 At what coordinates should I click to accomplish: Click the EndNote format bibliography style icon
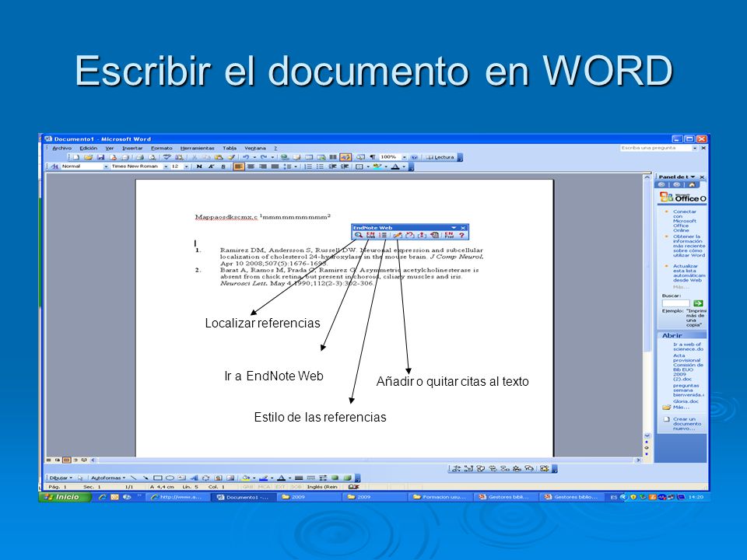(x=383, y=235)
